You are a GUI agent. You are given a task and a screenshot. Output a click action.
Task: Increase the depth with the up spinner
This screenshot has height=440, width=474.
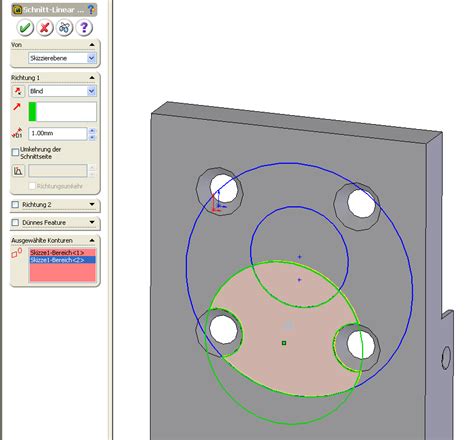[x=92, y=130]
